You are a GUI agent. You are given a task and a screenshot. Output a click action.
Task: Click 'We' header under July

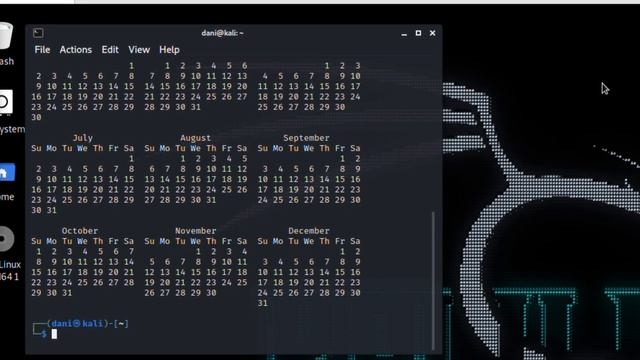[82, 148]
